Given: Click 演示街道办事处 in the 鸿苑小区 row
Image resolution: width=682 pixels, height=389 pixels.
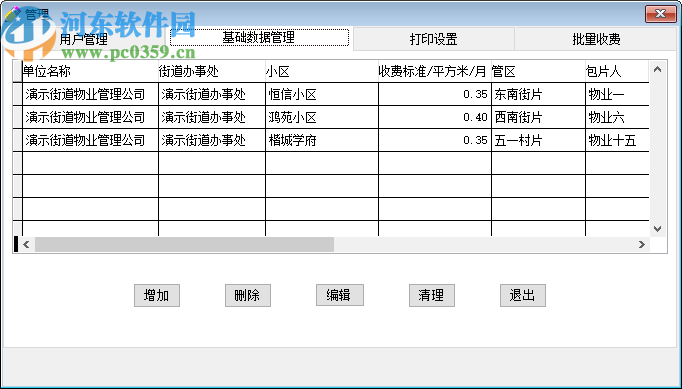Looking at the screenshot, I should pyautogui.click(x=212, y=117).
